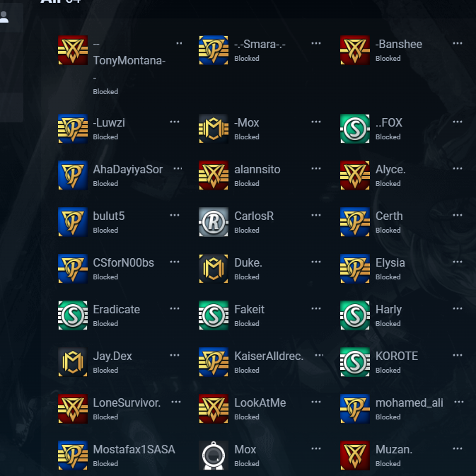Click the CarlosR silver R badge avatar

click(x=214, y=222)
